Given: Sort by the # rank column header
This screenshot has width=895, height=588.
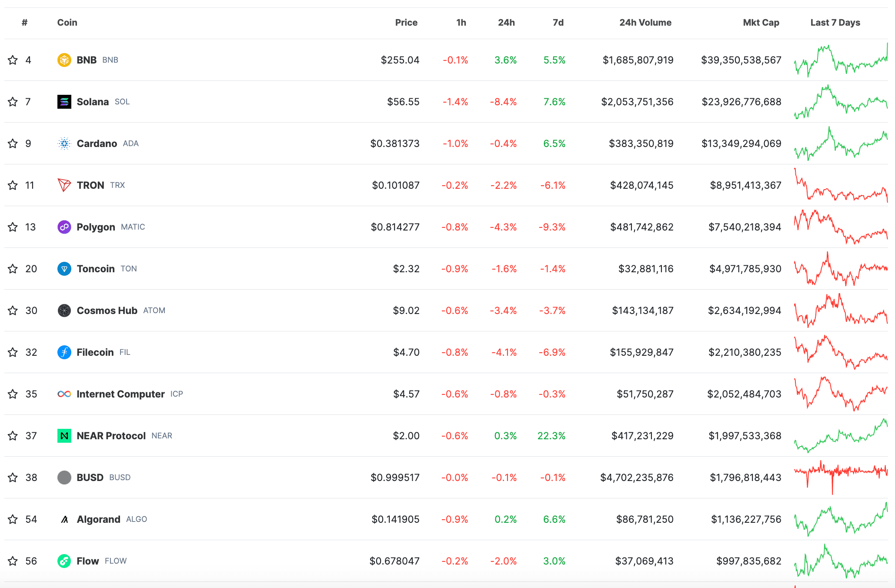Looking at the screenshot, I should [x=24, y=23].
